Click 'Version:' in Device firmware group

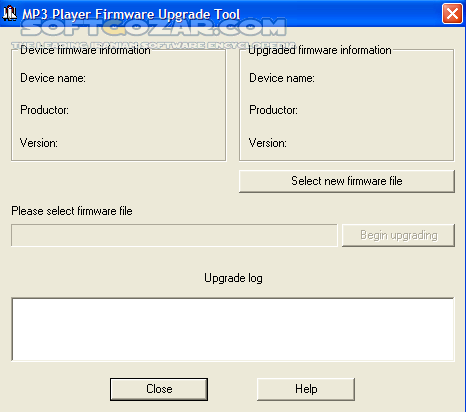(39, 143)
